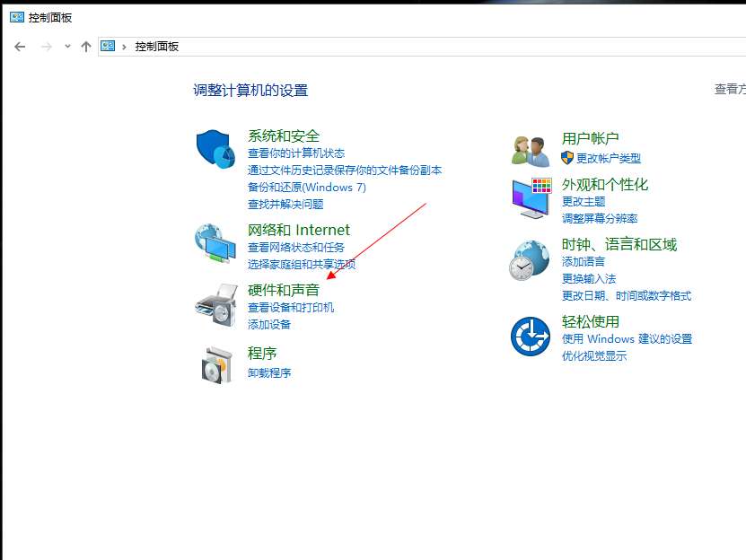746x560 pixels.
Task: Click 查看设备和打印机 link
Action: [x=291, y=307]
